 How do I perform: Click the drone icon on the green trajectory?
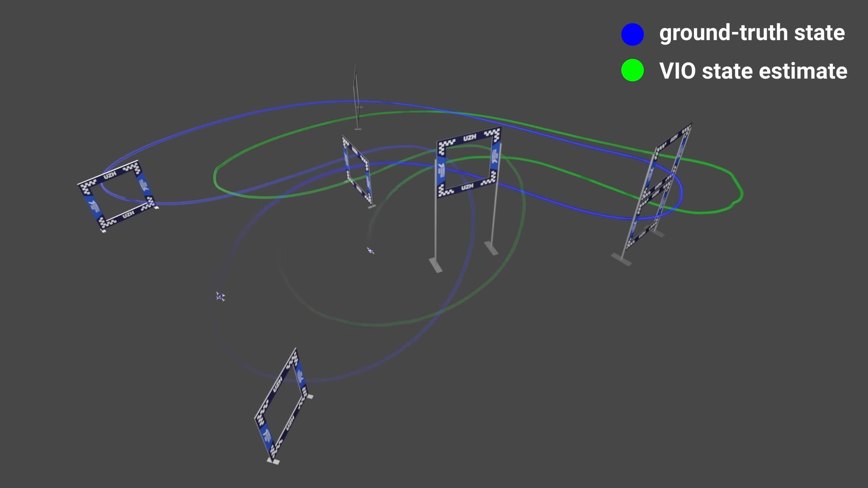(370, 251)
